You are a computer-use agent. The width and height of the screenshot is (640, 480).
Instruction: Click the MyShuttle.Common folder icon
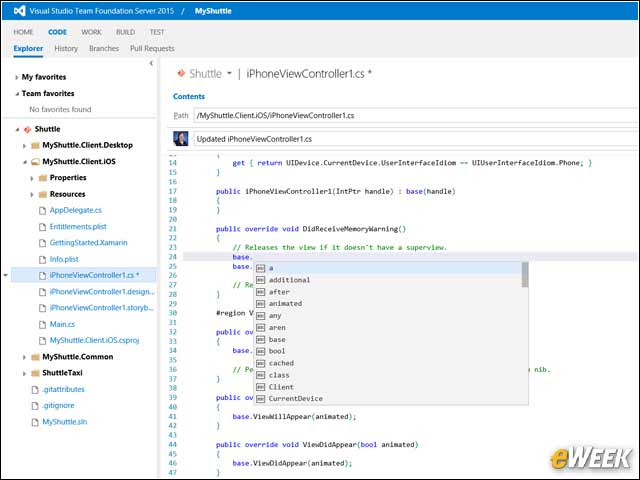click(x=36, y=357)
